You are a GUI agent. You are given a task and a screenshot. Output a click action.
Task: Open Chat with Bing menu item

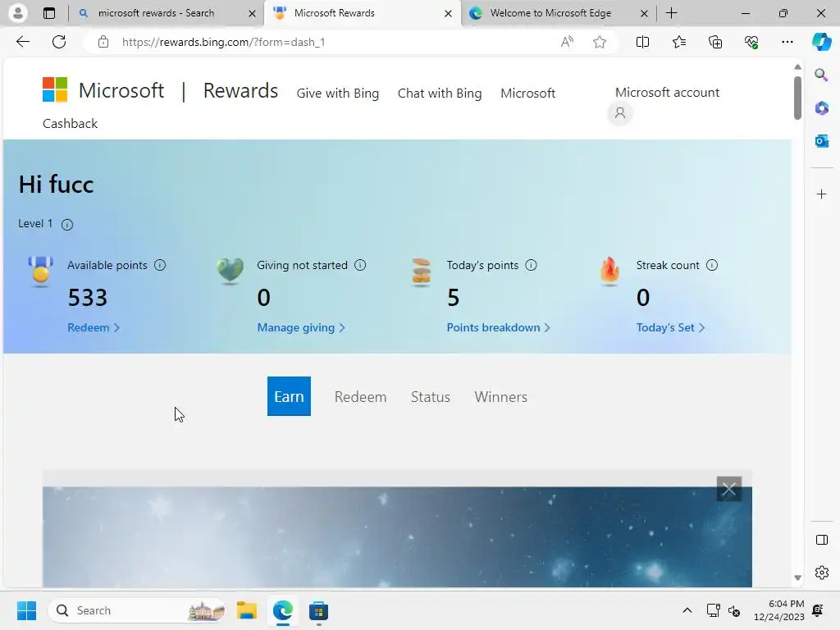pyautogui.click(x=440, y=94)
